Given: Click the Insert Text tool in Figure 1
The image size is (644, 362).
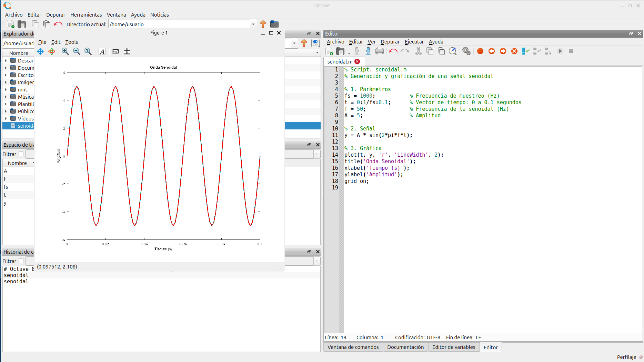Looking at the screenshot, I should [x=102, y=51].
